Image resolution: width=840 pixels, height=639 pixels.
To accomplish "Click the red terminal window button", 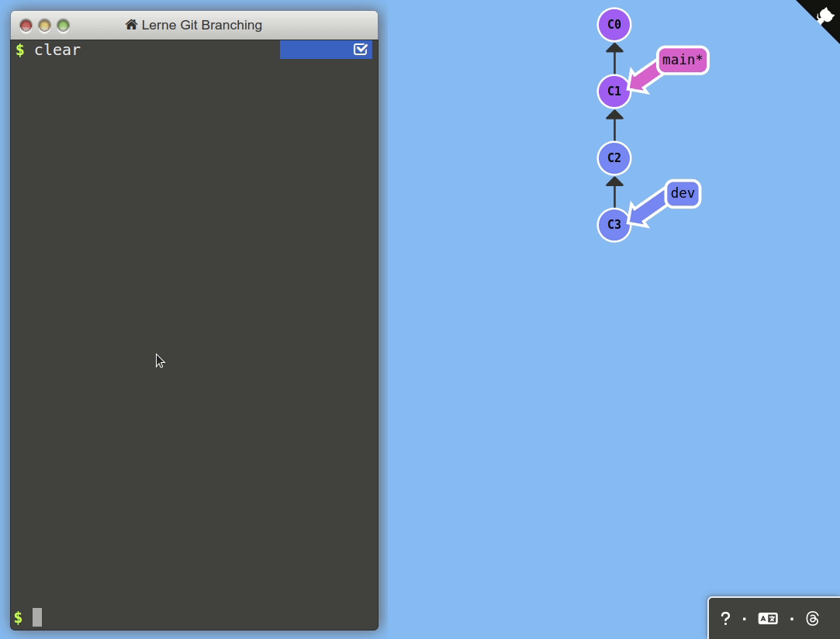I will pyautogui.click(x=26, y=26).
